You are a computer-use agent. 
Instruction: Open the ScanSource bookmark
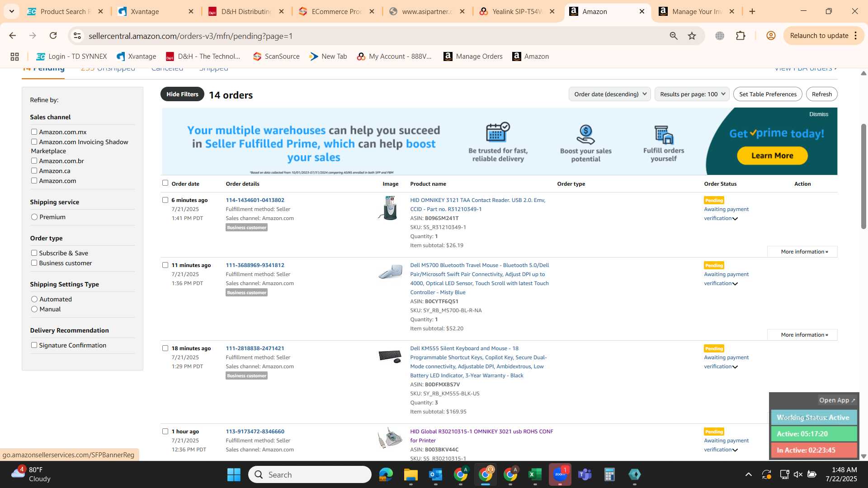pyautogui.click(x=276, y=56)
